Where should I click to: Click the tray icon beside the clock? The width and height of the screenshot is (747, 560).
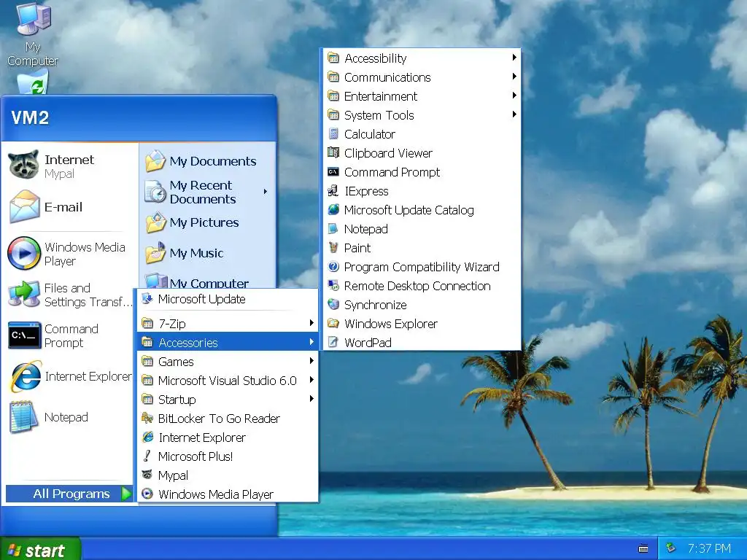(x=671, y=548)
